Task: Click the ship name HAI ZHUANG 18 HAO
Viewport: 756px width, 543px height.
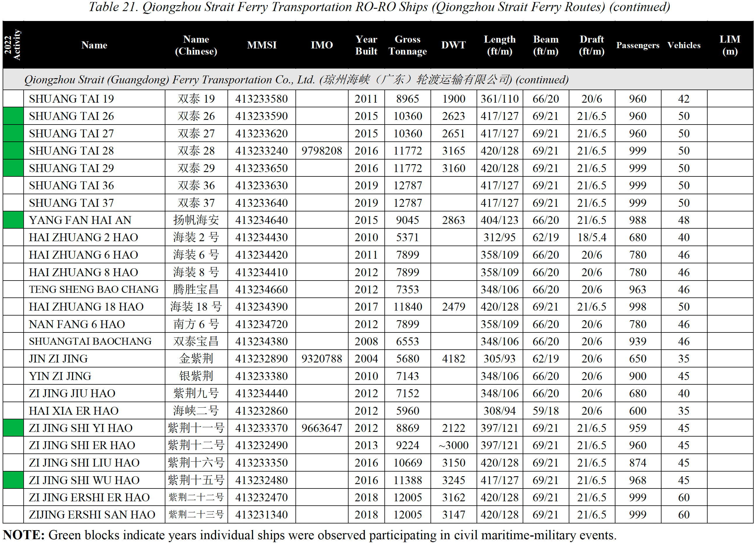Action: [x=86, y=307]
